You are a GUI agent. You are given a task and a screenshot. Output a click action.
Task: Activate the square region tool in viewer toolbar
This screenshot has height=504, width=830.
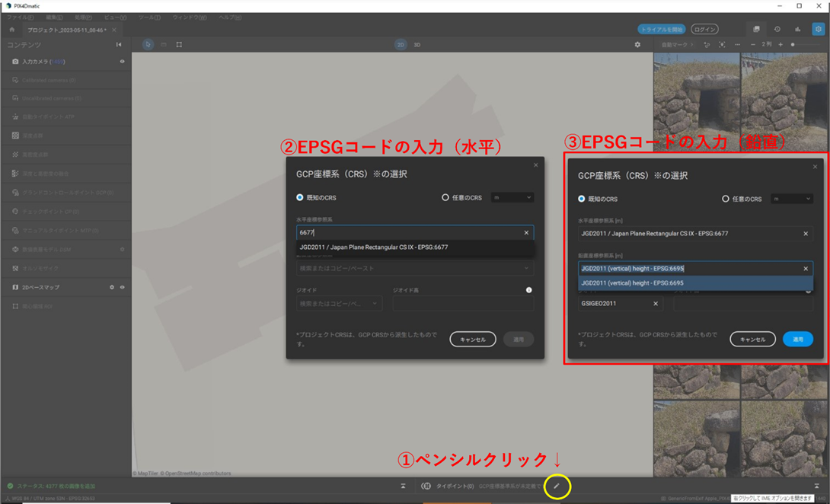click(179, 44)
